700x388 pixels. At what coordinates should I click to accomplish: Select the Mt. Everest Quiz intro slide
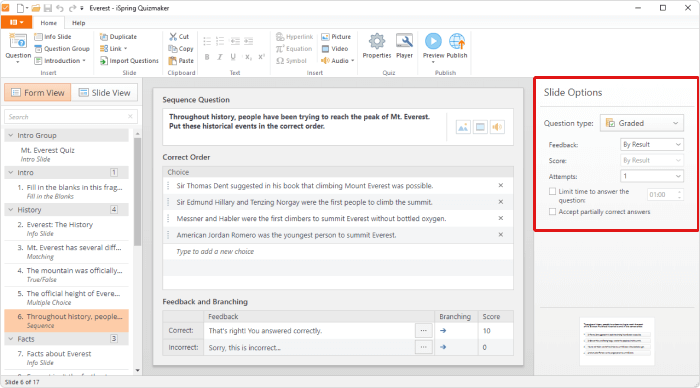click(67, 154)
